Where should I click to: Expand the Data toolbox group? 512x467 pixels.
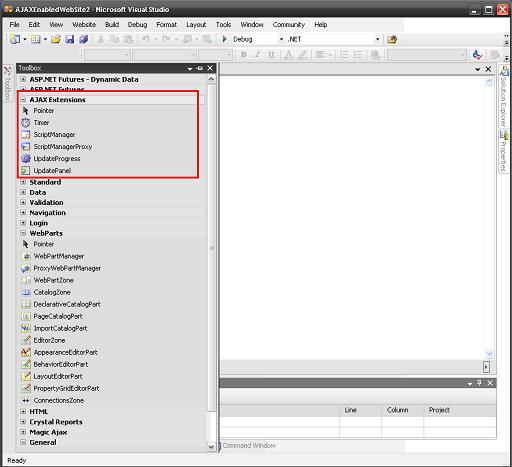[23, 192]
